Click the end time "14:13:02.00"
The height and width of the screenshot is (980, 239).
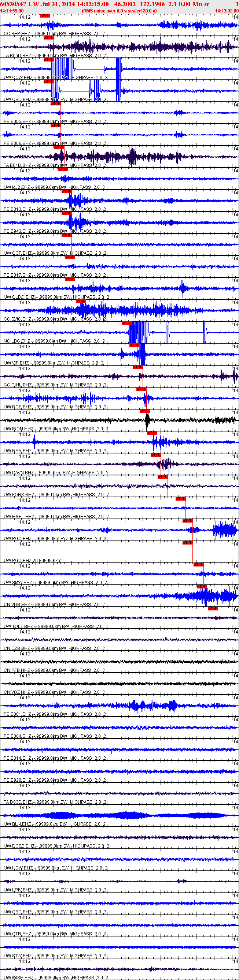pos(227,11)
